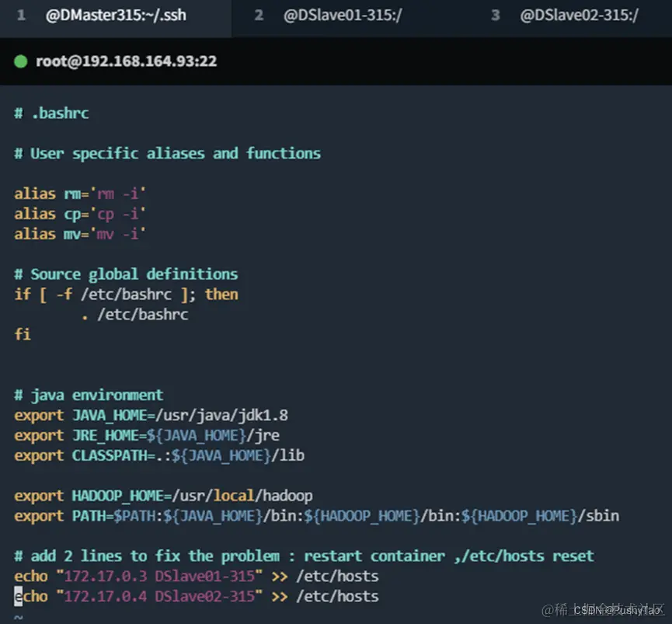Click the '# add 2 lines to fix' comment

pyautogui.click(x=305, y=556)
